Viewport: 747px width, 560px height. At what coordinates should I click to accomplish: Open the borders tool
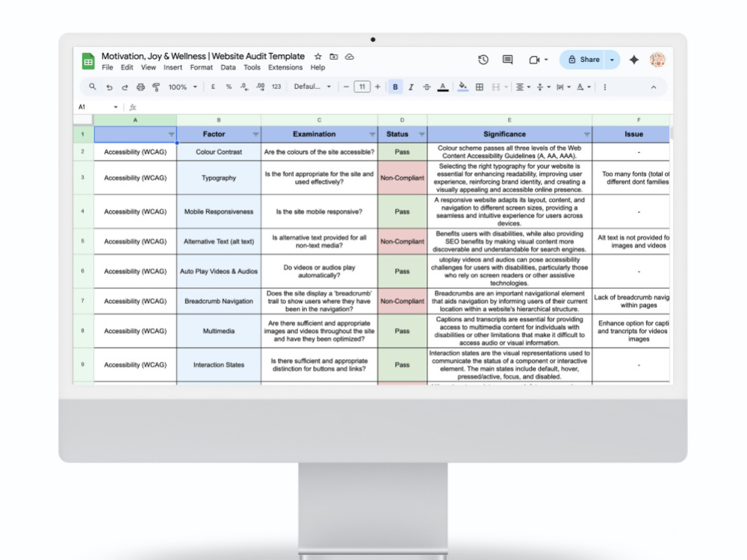coord(480,87)
